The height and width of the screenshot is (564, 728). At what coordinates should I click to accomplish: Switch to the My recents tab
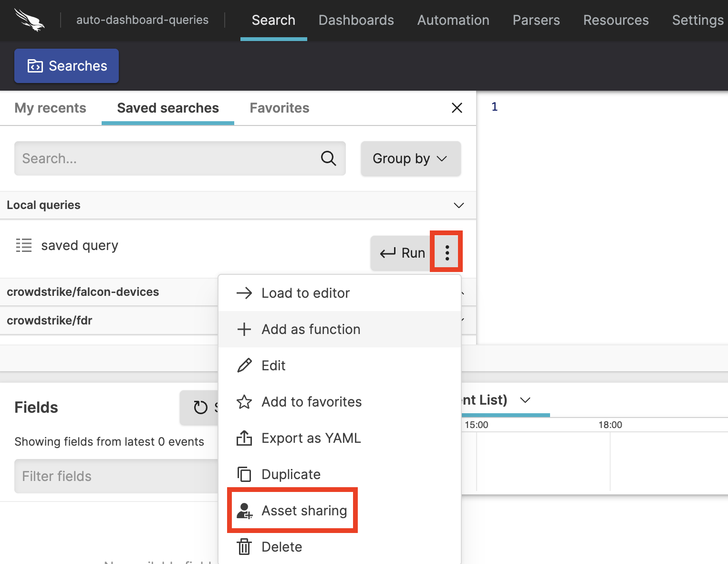[50, 108]
